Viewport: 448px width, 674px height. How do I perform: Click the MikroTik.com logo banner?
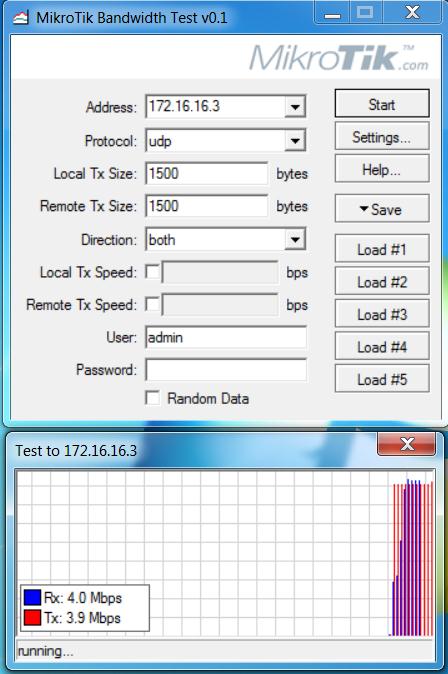point(338,57)
